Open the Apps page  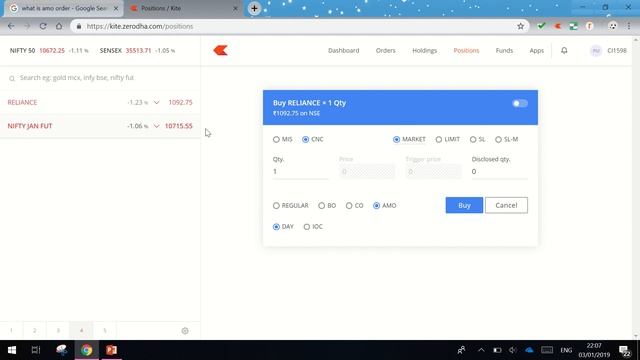click(536, 51)
